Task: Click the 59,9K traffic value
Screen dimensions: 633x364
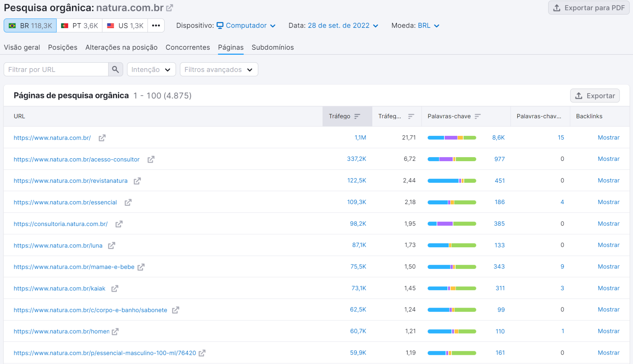Action: coord(358,353)
